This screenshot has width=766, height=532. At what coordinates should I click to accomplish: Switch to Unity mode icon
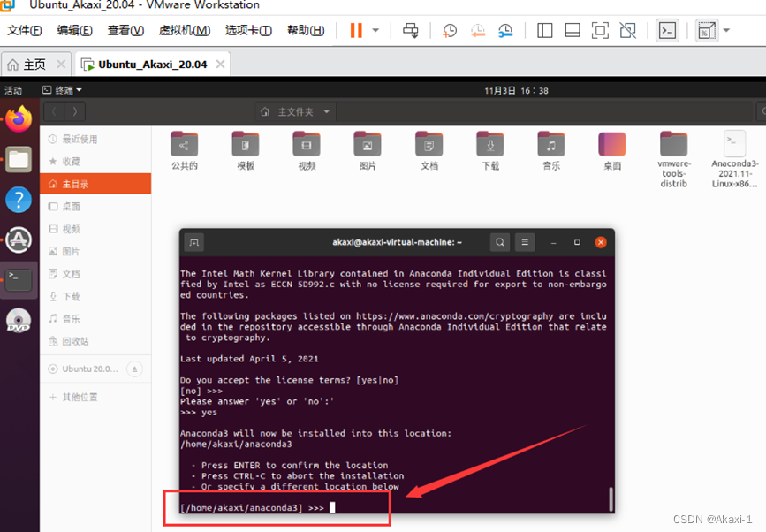tap(628, 30)
